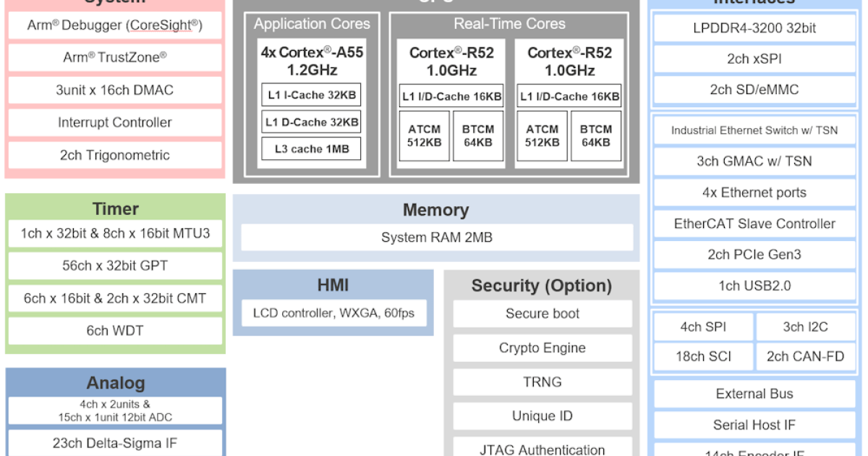Select the L1 D-Cache 32KB block
Image resolution: width=868 pixels, height=456 pixels.
coord(312,122)
